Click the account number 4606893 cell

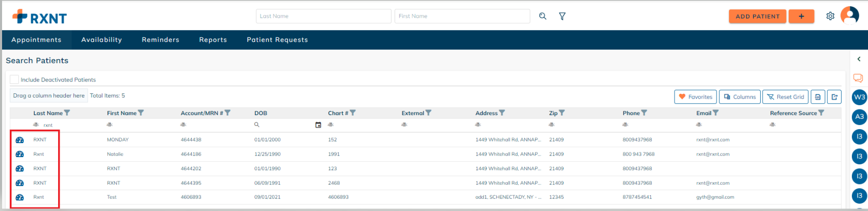pos(191,197)
